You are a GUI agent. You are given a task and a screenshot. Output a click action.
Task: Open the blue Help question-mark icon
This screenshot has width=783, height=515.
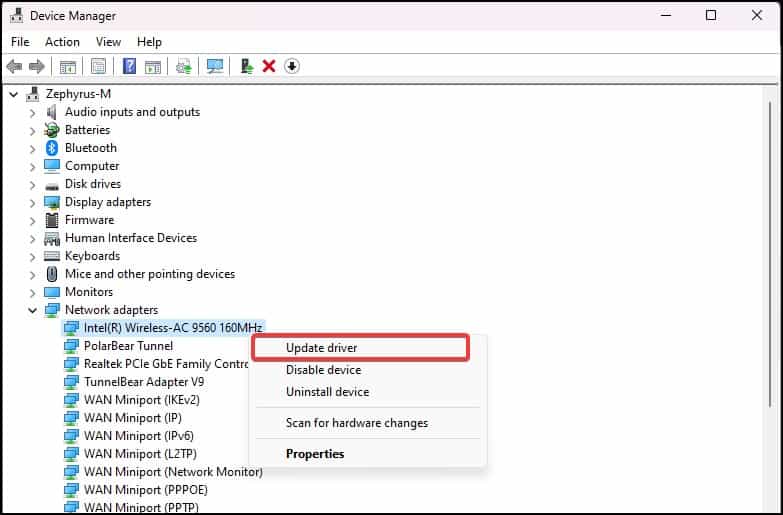pos(129,66)
